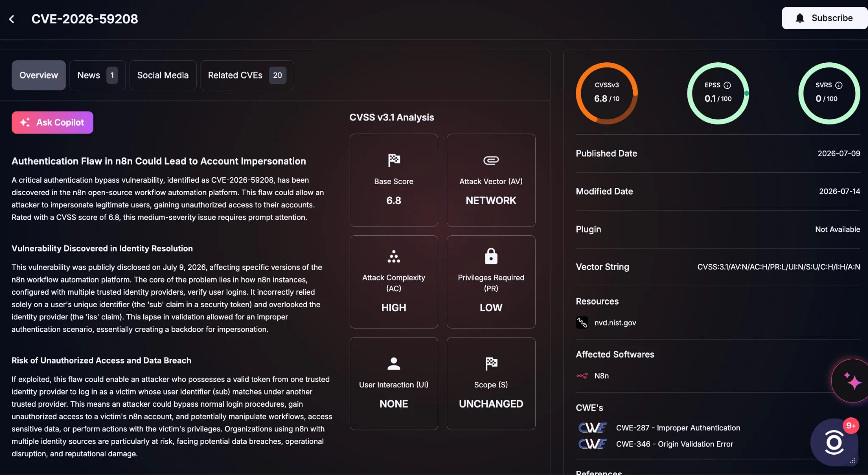The image size is (868, 475).
Task: Open the chat widget with 9+ badge
Action: [834, 442]
